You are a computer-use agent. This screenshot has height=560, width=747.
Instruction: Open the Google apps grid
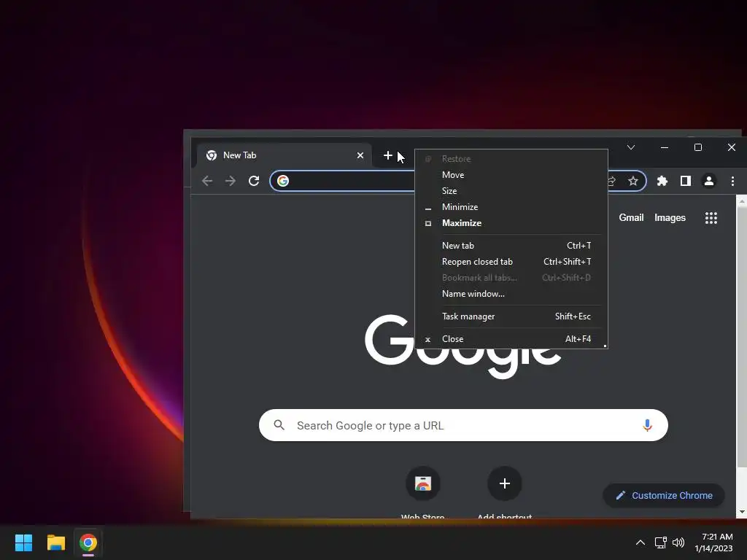tap(711, 218)
